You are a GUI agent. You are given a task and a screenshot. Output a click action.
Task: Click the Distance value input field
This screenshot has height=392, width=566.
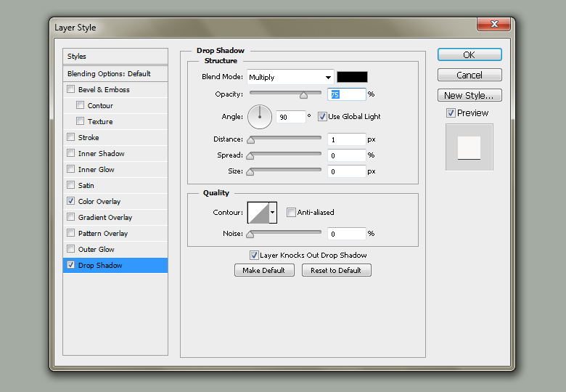[346, 139]
